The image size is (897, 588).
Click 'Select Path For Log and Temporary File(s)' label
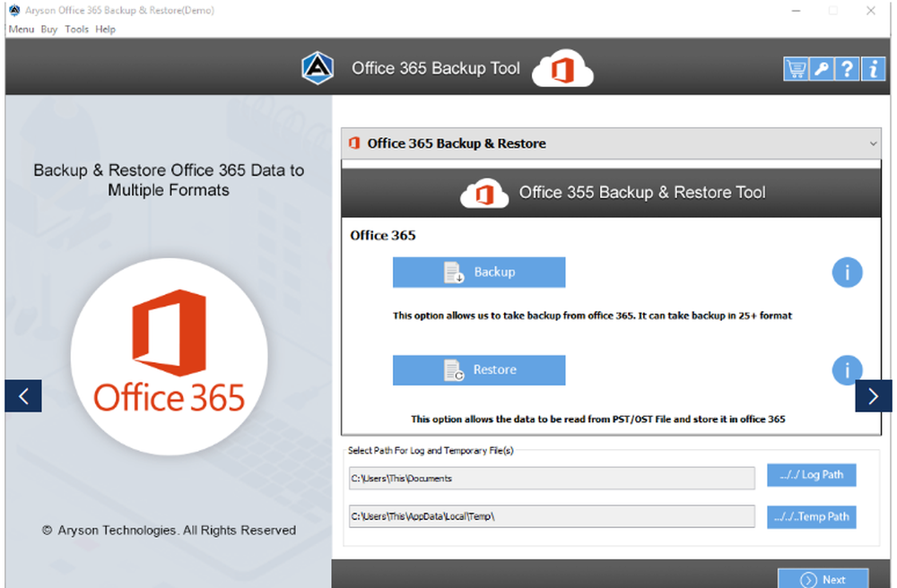point(431,450)
